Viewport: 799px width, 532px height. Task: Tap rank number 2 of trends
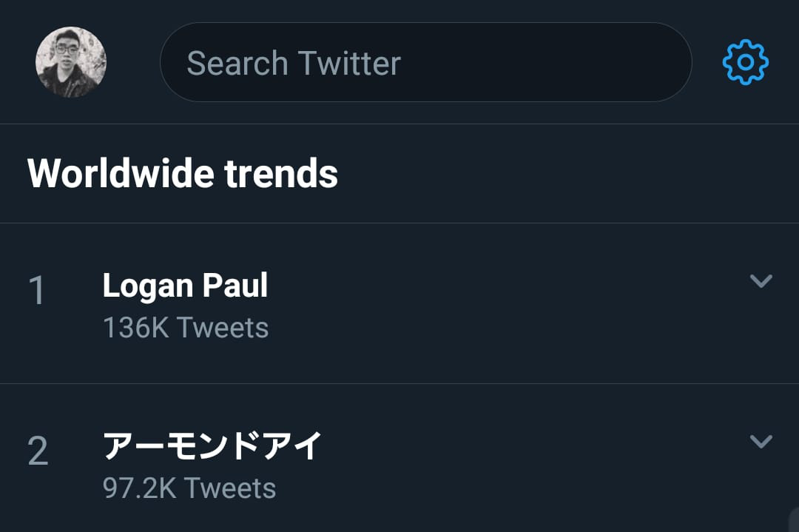click(38, 451)
